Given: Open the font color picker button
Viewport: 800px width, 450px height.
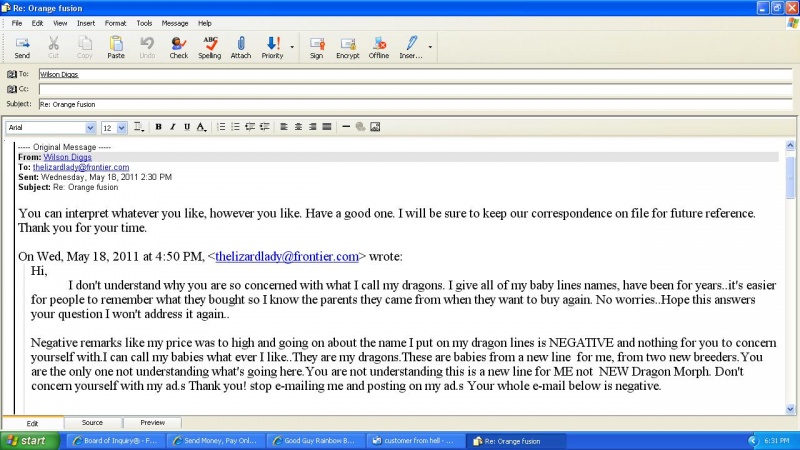Looking at the screenshot, I should point(202,127).
